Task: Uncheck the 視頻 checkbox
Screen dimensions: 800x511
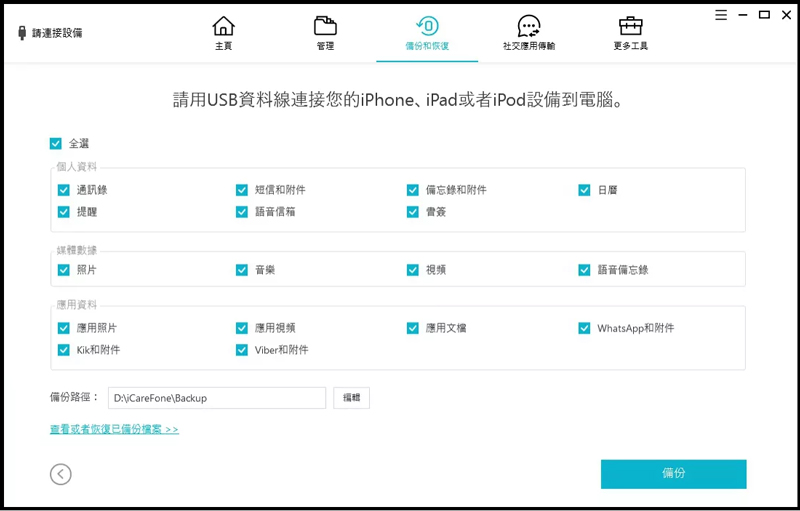Action: click(413, 270)
